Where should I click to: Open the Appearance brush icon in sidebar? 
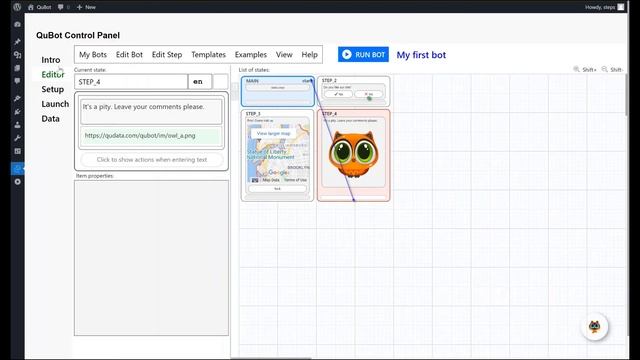pyautogui.click(x=17, y=98)
